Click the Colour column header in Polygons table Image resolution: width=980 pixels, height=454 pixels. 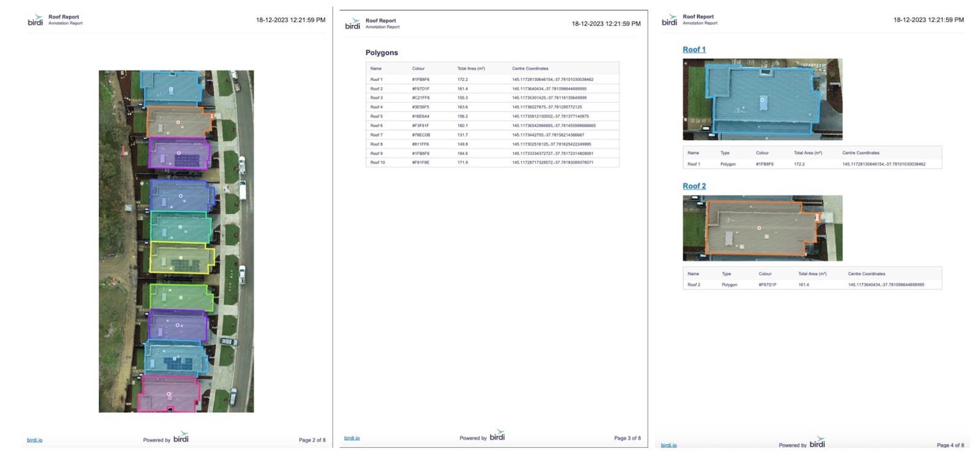418,69
